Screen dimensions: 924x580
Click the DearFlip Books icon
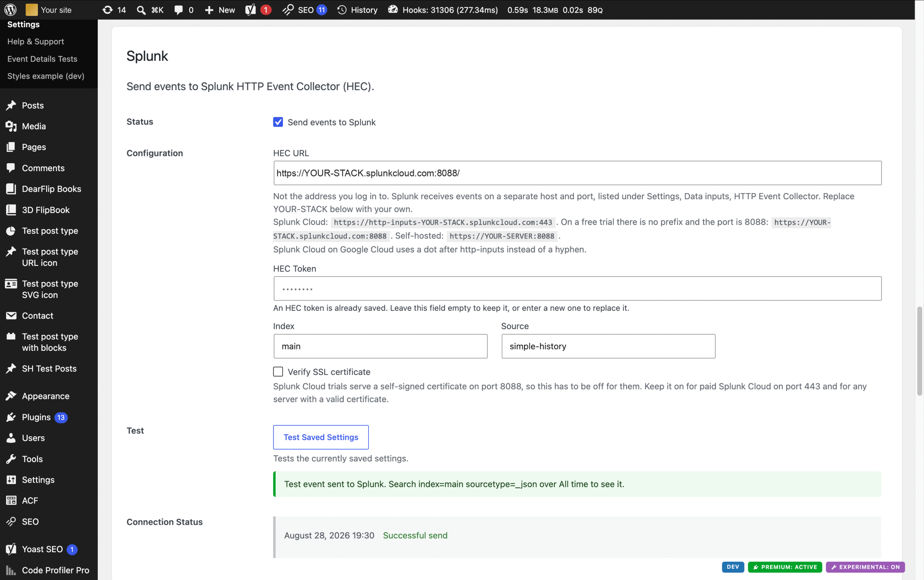11,189
